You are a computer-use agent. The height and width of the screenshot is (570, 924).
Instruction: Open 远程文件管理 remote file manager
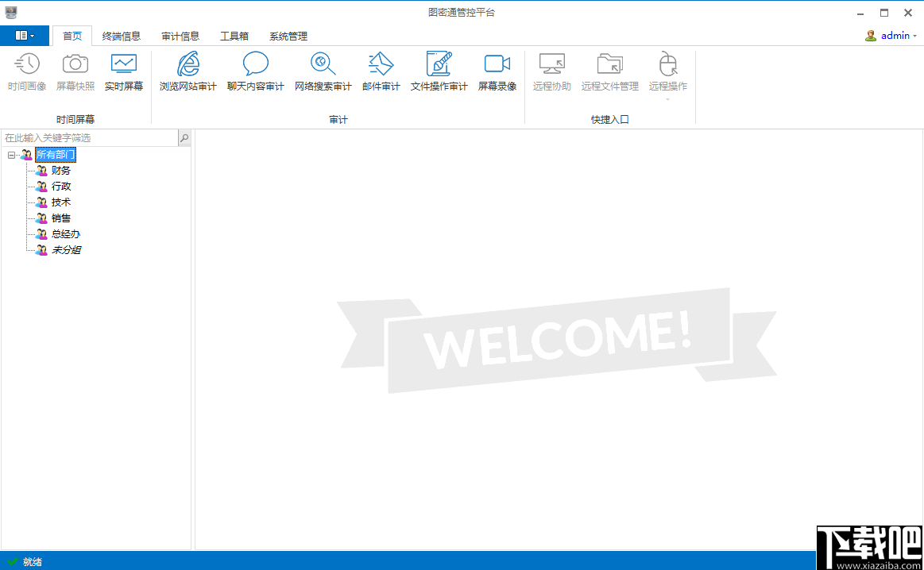coord(610,71)
